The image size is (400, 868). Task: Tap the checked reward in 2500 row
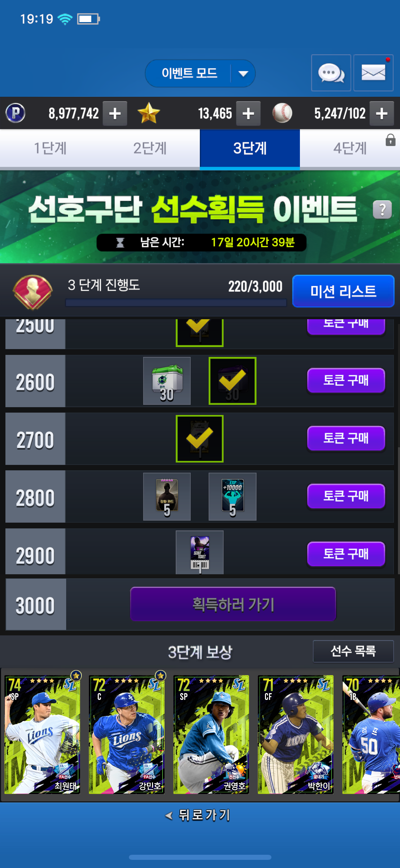click(199, 332)
